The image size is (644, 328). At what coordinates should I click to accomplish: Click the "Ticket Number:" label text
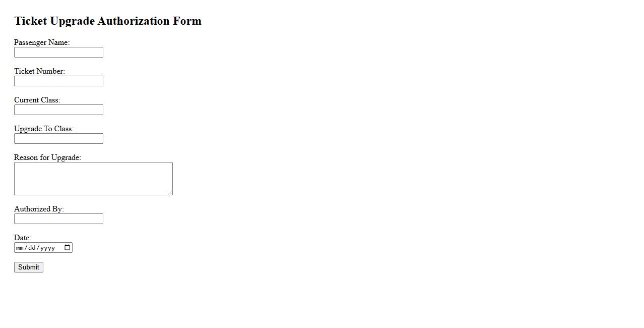(x=39, y=72)
